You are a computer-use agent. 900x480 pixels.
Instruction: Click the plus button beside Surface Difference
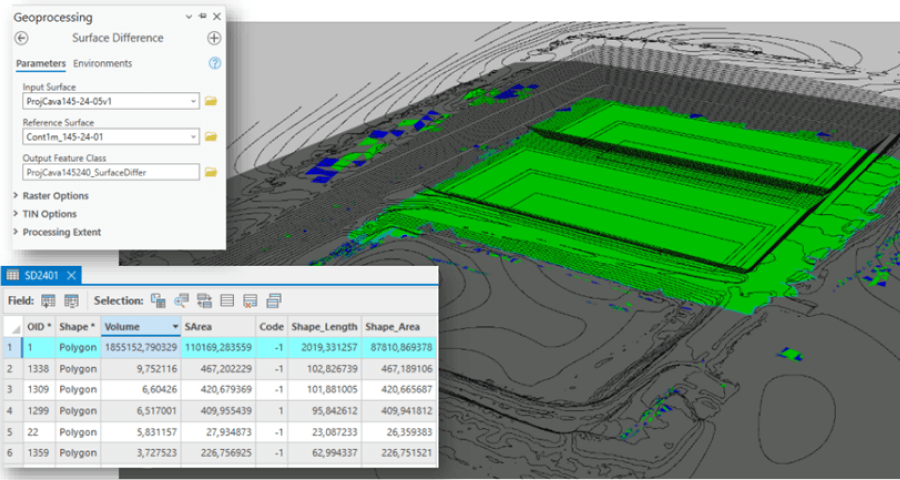(214, 38)
